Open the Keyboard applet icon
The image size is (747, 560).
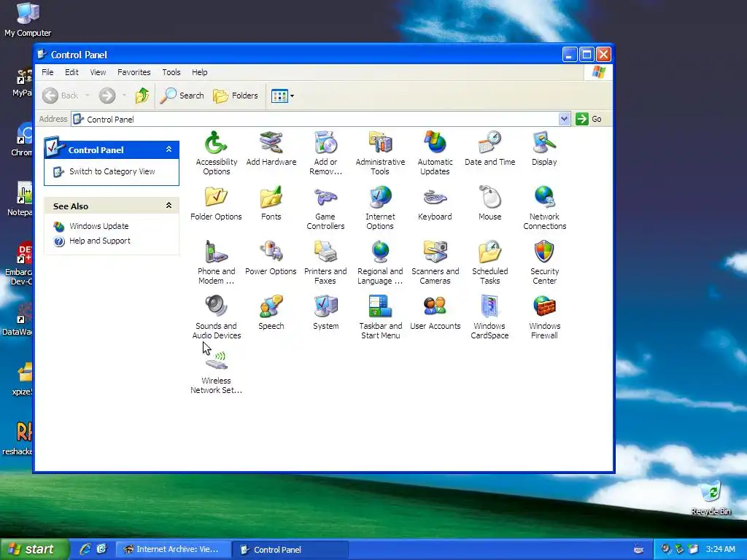coord(435,197)
